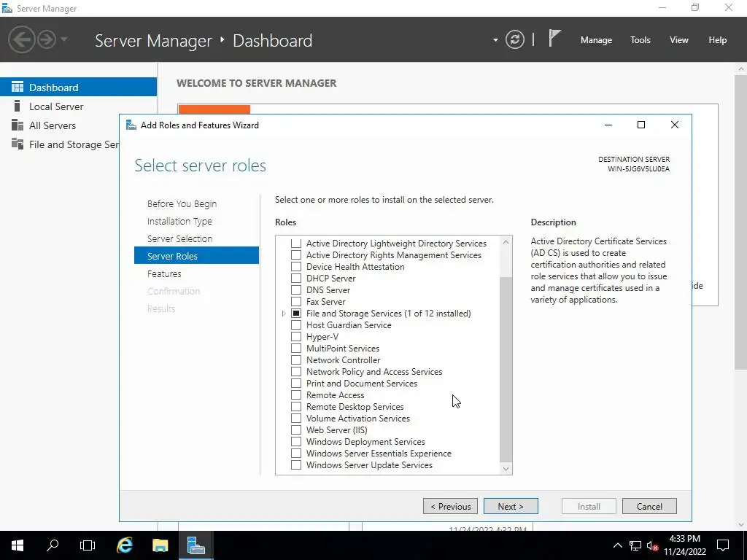The width and height of the screenshot is (747, 560).
Task: Go to the Features step
Action: (164, 274)
